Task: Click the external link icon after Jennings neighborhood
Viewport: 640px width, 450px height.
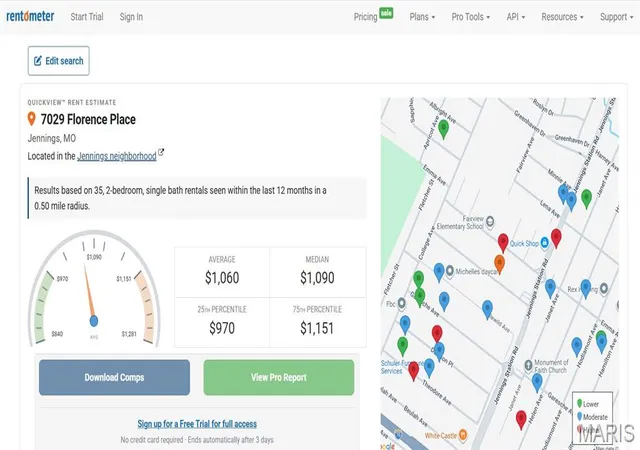Action: [x=161, y=152]
